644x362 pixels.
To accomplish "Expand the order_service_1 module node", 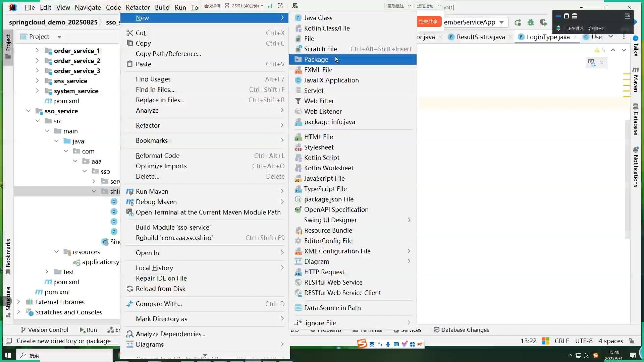I will [37, 51].
